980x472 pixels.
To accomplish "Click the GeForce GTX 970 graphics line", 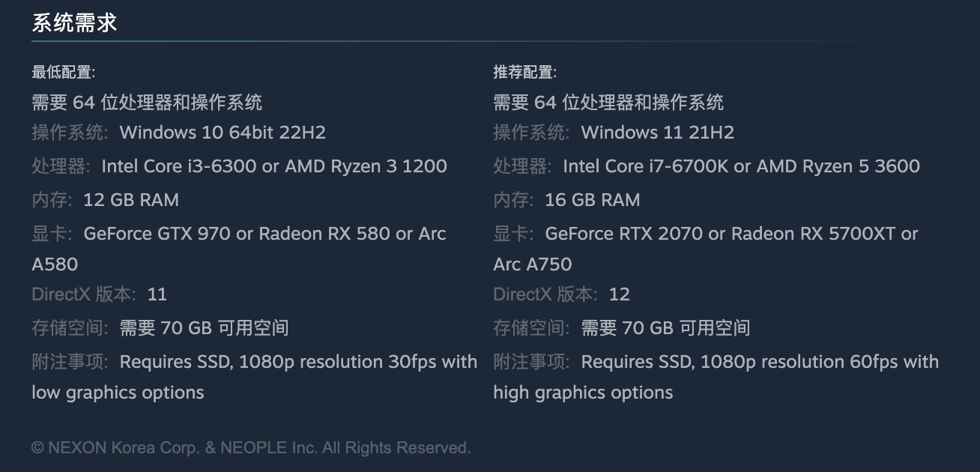I will [264, 234].
